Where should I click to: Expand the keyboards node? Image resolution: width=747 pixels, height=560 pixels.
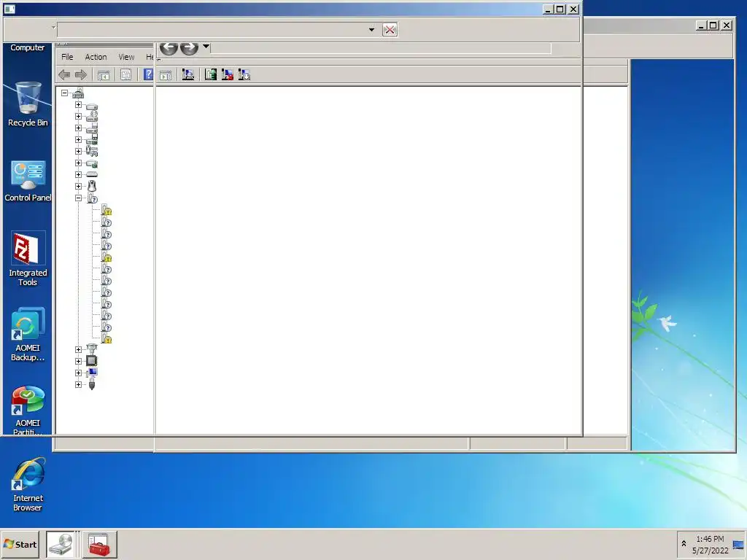click(79, 175)
